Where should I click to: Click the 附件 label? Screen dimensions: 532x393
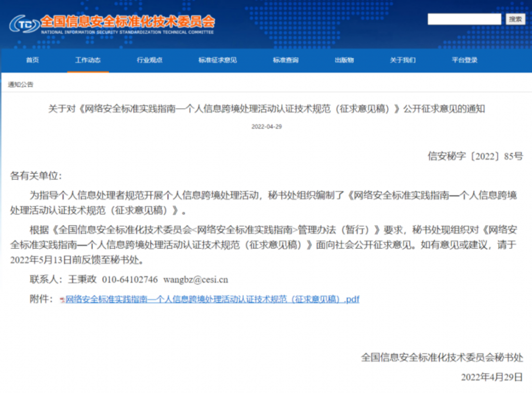coord(42,299)
